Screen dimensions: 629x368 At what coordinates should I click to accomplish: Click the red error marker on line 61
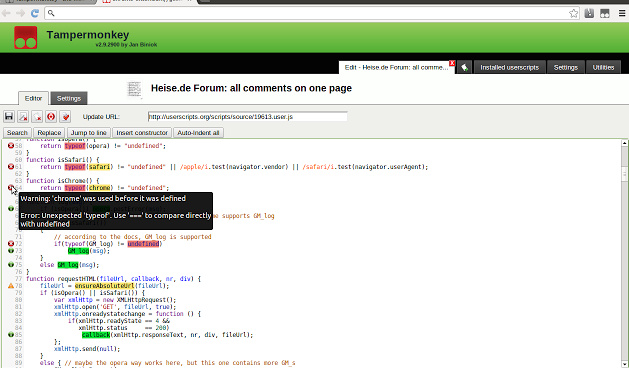(11, 167)
